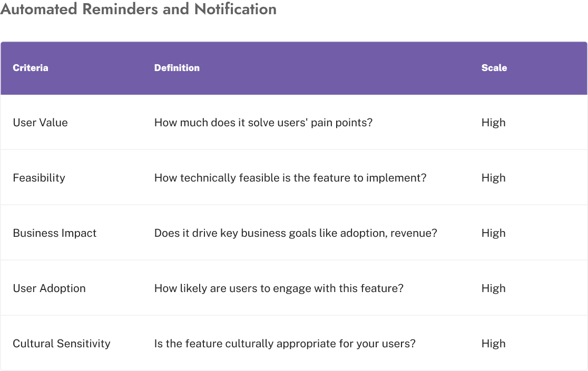
Task: Select the High scale for Feasibility
Action: tap(494, 178)
